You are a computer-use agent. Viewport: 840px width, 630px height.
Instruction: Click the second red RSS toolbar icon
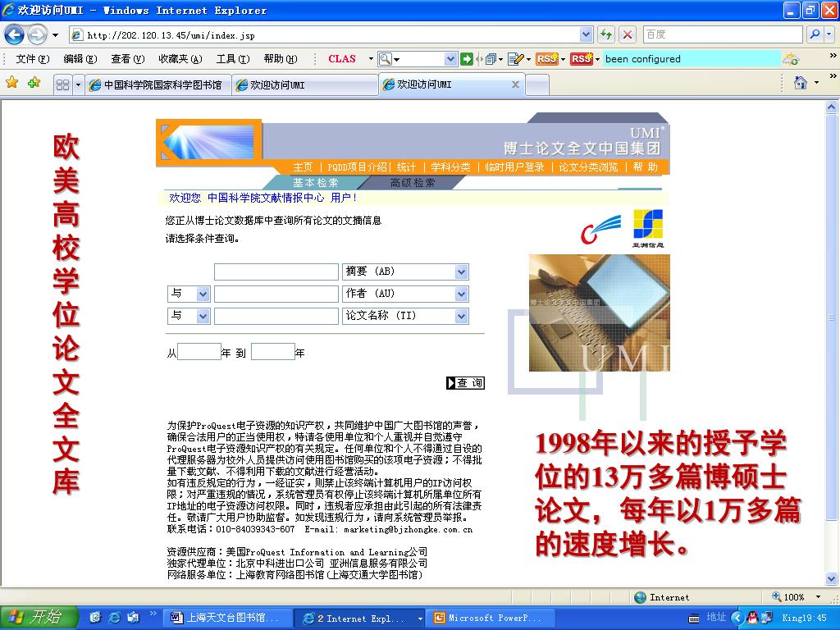pos(582,59)
